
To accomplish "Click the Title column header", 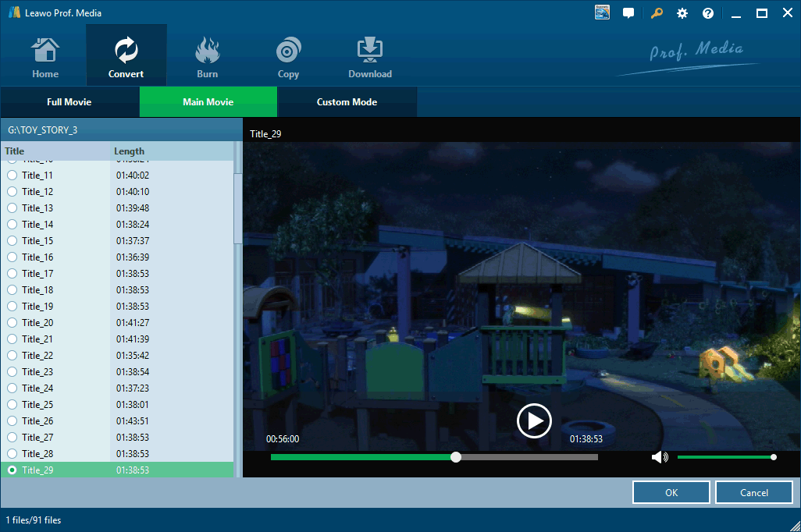I will (55, 151).
